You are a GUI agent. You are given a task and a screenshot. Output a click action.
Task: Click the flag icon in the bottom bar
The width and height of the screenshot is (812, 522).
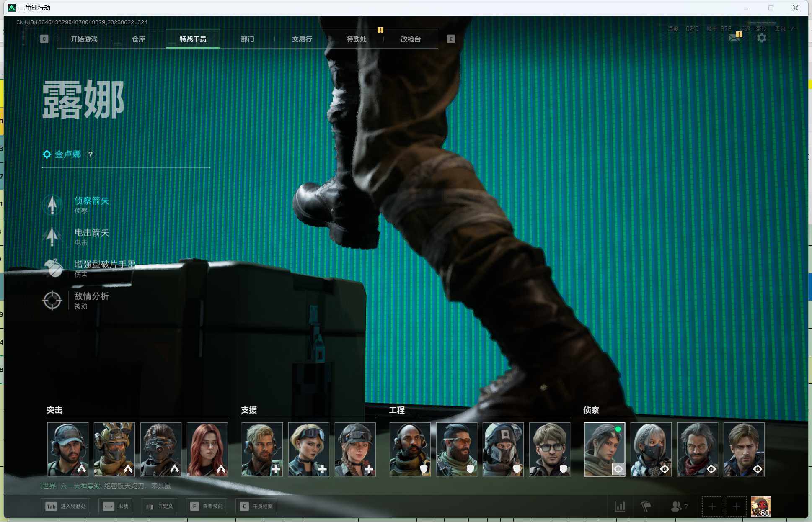click(646, 507)
